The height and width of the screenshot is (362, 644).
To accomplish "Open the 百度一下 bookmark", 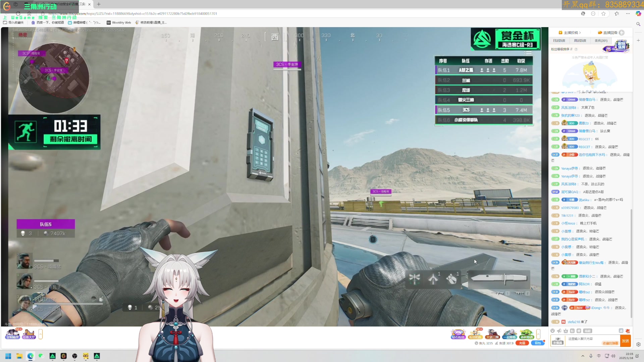I will tap(48, 22).
